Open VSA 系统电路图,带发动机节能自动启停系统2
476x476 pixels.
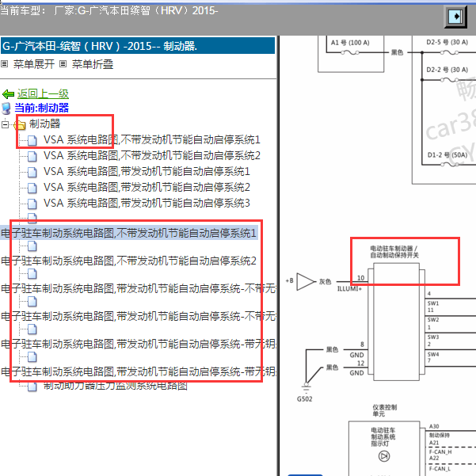coord(147,187)
